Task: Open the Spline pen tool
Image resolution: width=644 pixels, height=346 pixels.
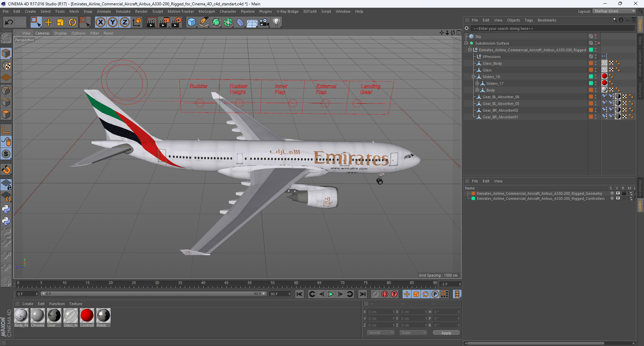Action: (x=204, y=22)
